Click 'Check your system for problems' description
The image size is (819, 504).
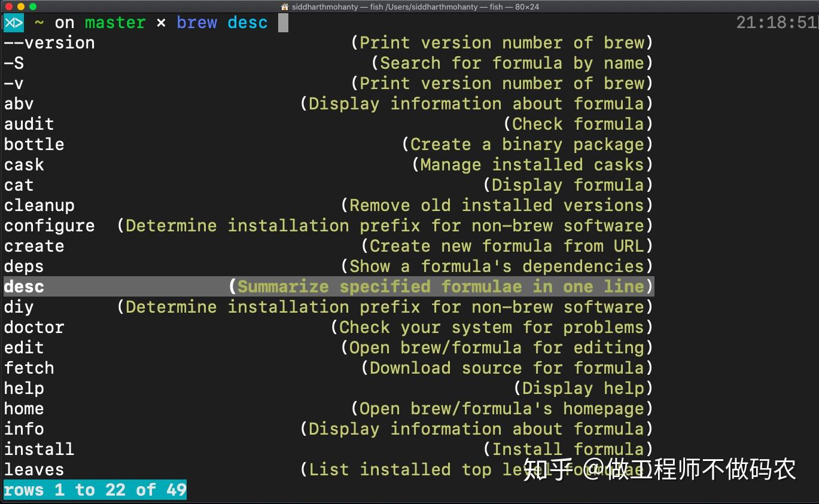[492, 328]
